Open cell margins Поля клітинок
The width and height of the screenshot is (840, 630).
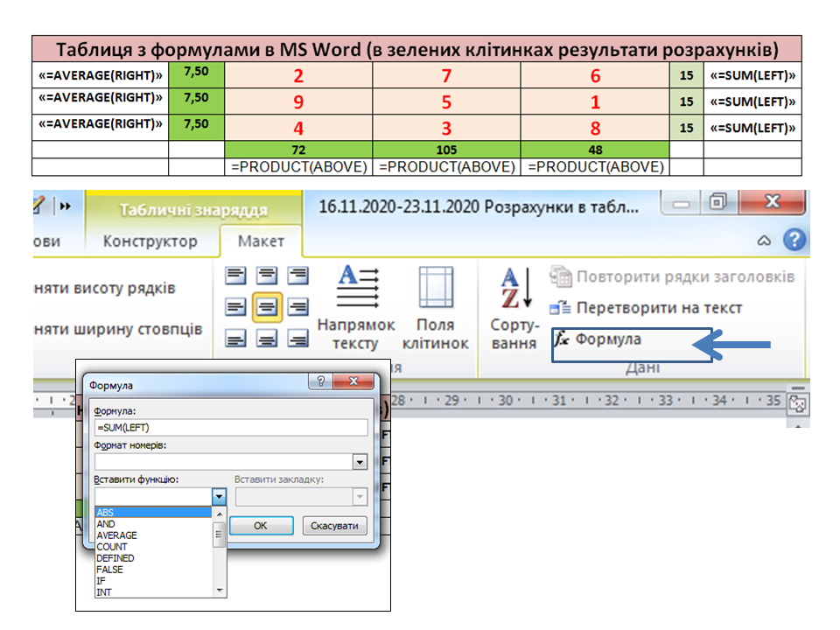coord(436,308)
